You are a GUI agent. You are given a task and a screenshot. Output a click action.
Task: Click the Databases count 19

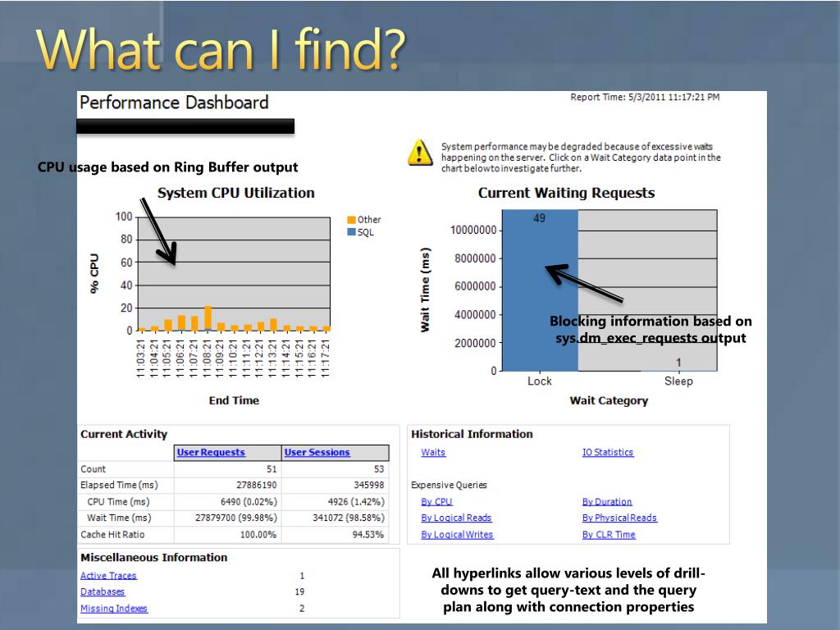pyautogui.click(x=299, y=591)
